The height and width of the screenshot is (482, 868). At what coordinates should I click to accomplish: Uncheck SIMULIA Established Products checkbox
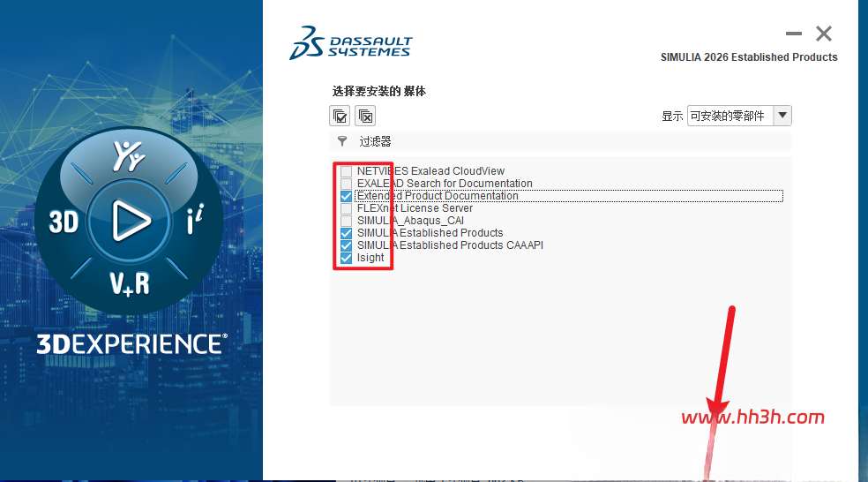pos(346,233)
